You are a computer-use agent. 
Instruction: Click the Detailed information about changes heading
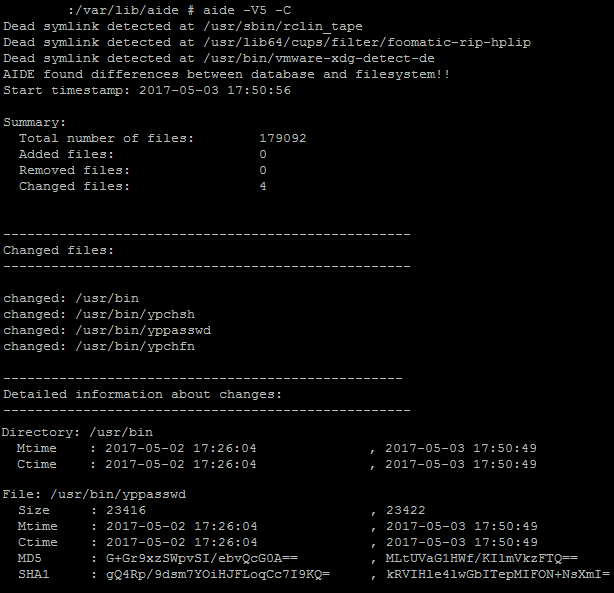143,394
